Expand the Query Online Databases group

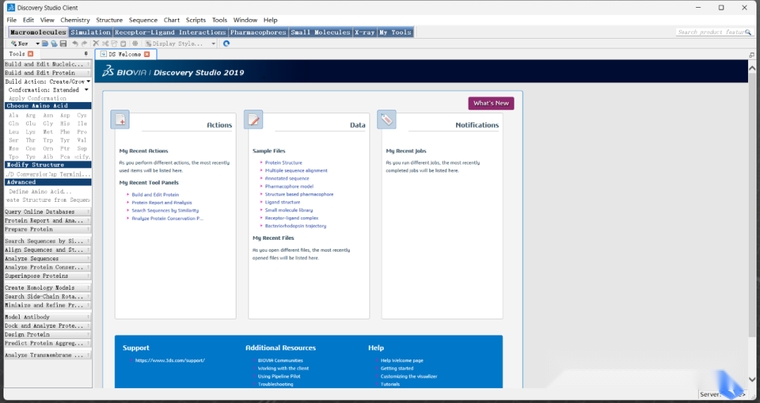(x=48, y=212)
